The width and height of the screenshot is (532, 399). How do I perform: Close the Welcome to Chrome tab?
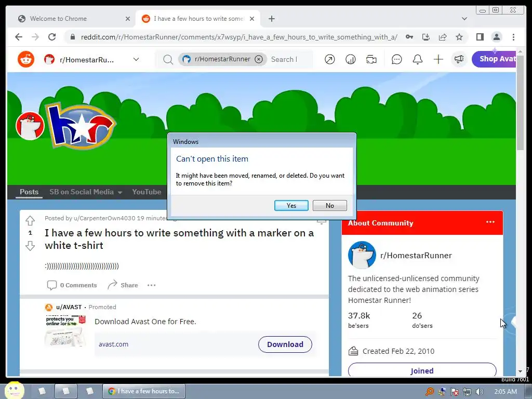tap(128, 19)
